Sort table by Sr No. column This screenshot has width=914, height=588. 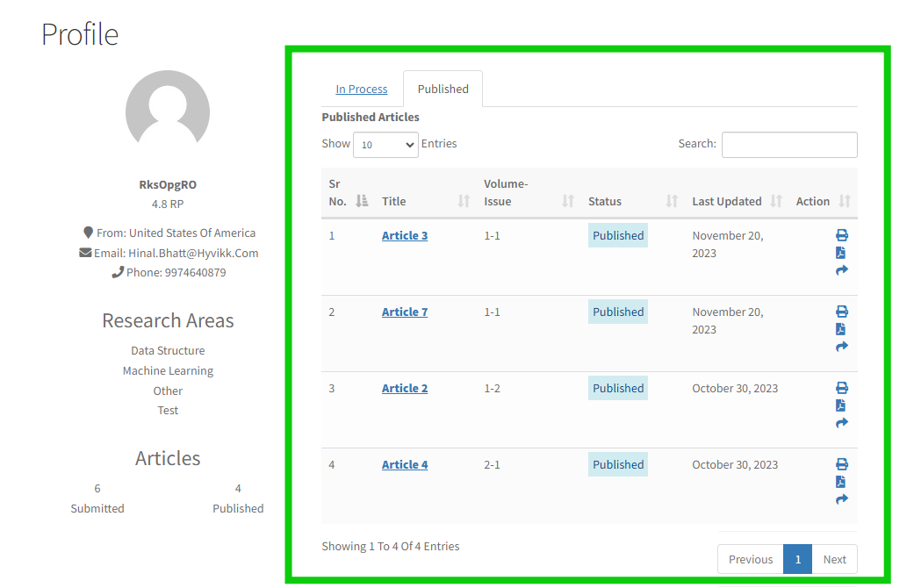pyautogui.click(x=362, y=201)
